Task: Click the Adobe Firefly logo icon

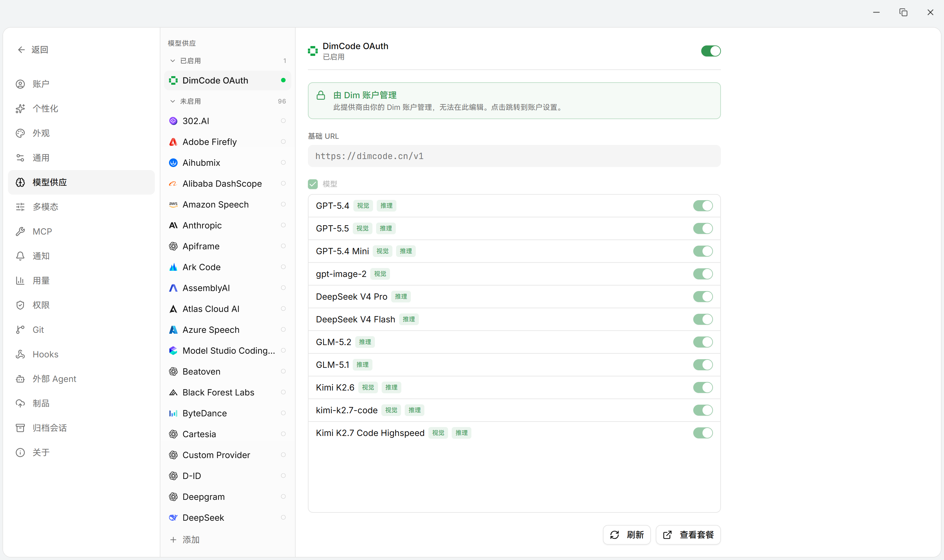Action: pos(173,142)
